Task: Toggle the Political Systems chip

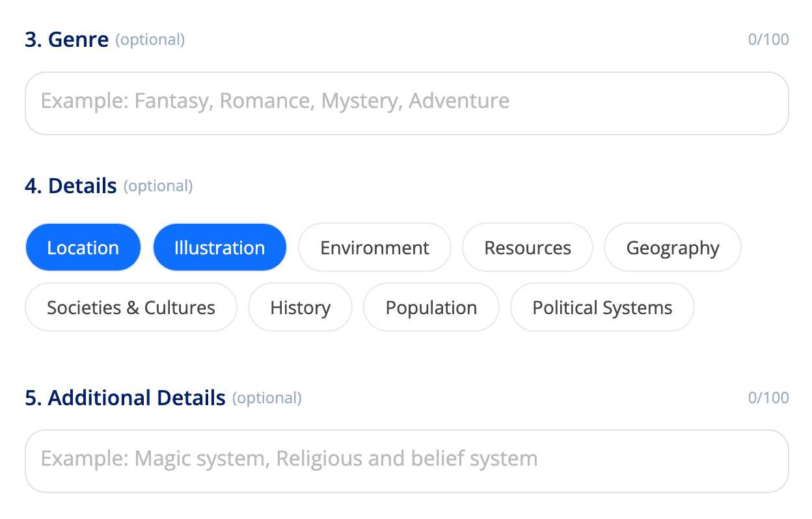Action: (602, 307)
